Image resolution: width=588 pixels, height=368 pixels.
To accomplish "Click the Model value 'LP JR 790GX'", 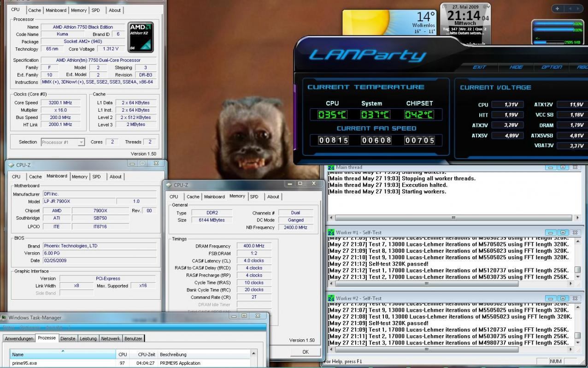I will pos(79,202).
